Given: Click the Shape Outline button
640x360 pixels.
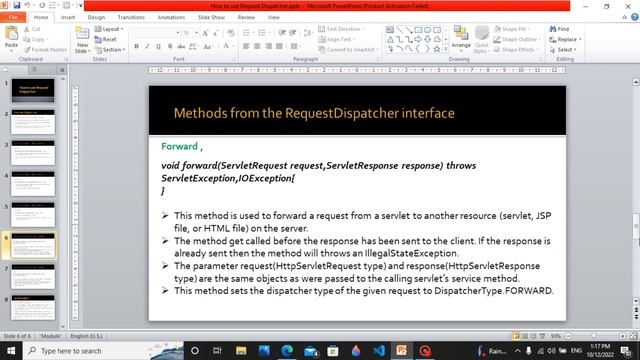Looking at the screenshot, I should [x=517, y=40].
